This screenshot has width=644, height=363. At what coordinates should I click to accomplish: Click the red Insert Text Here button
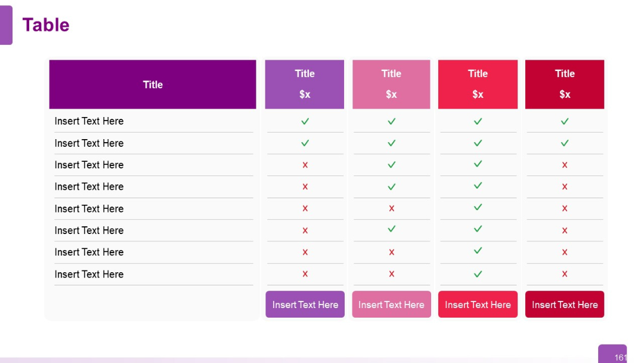478,304
